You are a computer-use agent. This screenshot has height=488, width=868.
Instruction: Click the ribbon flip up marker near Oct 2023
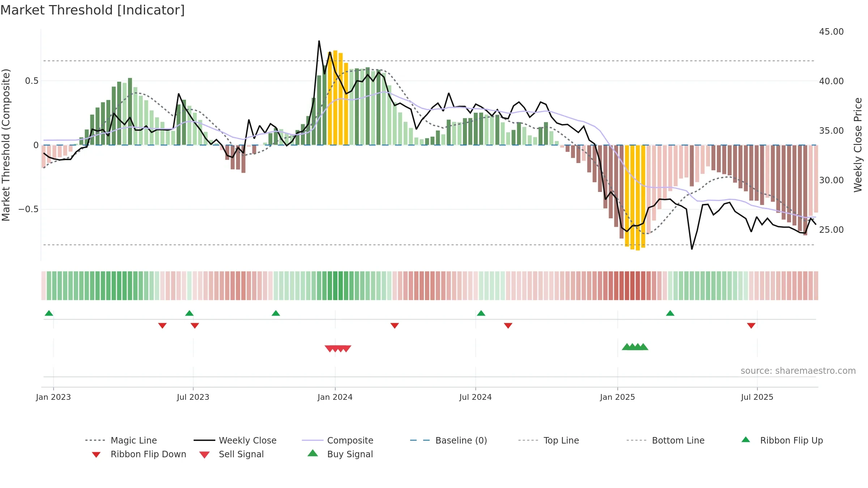pyautogui.click(x=276, y=313)
